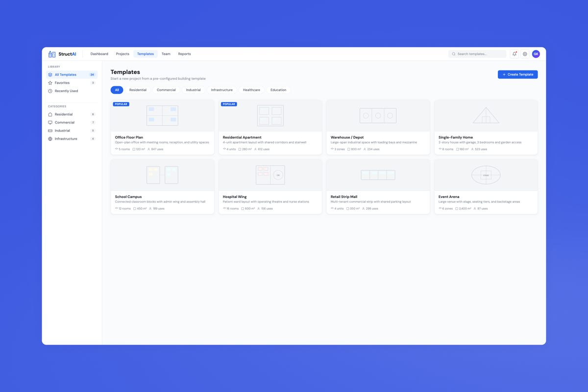Open the Reports section

(x=184, y=54)
